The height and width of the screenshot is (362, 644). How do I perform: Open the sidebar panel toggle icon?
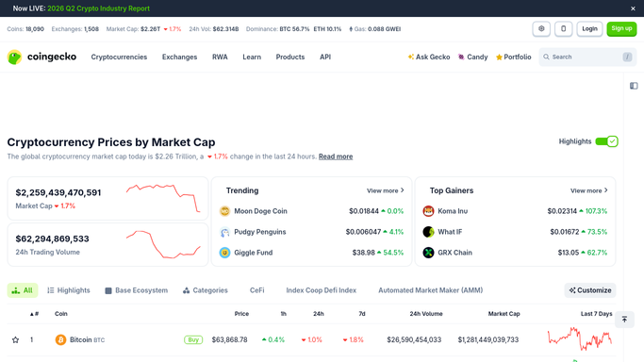634,86
